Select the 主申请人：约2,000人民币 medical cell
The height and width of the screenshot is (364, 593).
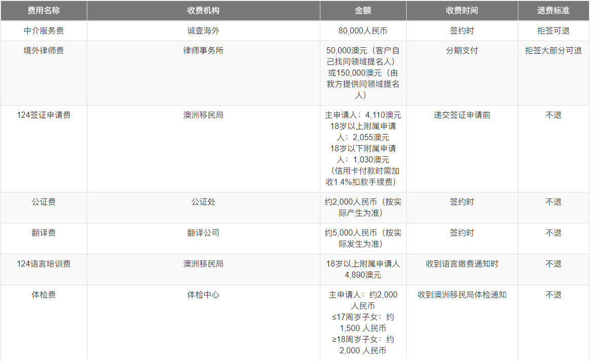(363, 322)
